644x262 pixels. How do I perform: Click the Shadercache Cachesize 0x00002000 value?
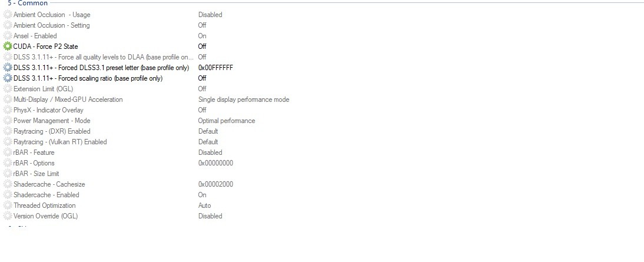215,184
